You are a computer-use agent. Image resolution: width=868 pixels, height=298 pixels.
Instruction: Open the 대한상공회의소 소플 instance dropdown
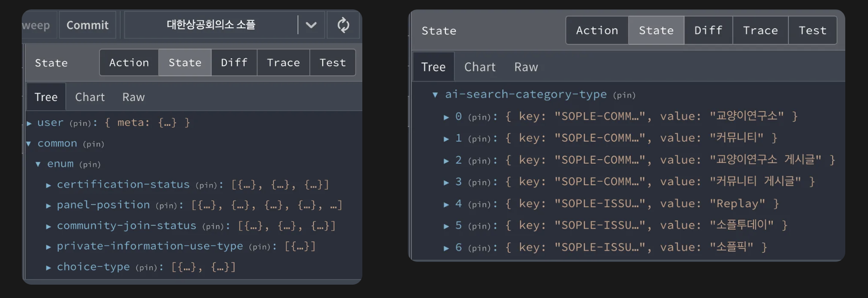click(x=311, y=25)
